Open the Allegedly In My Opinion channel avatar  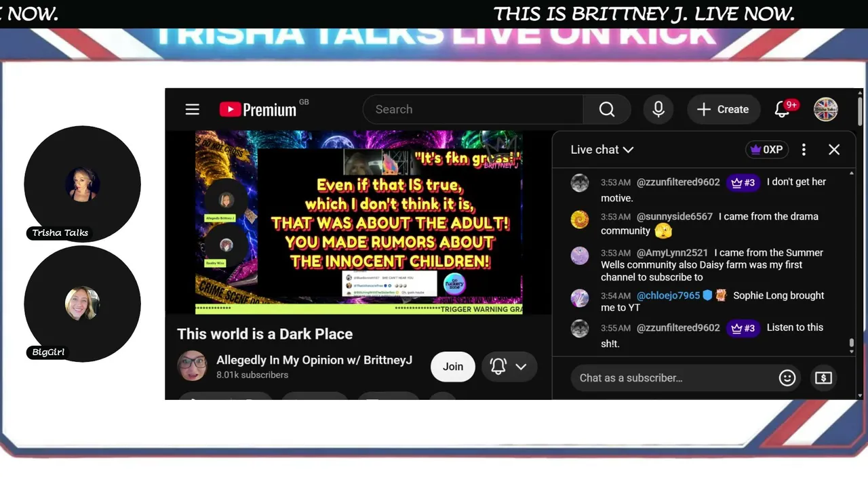(192, 366)
